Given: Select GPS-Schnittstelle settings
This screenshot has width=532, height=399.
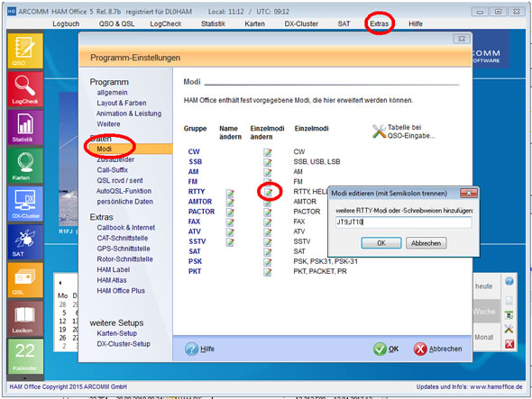Looking at the screenshot, I should 124,249.
